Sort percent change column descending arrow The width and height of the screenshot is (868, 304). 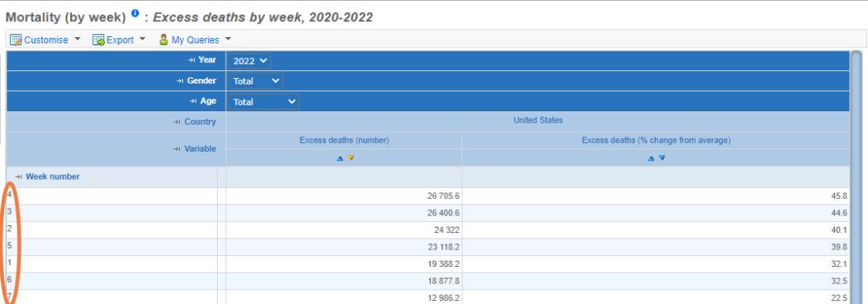(x=661, y=159)
